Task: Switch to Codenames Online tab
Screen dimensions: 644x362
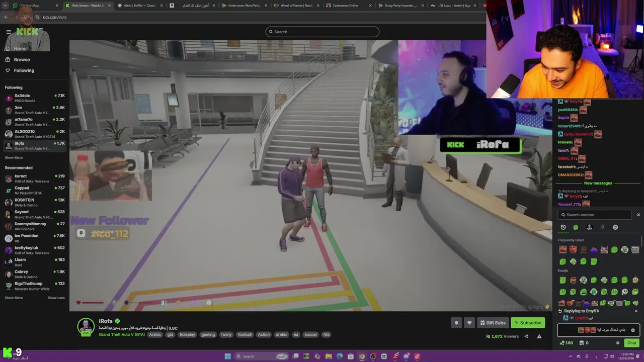Action: tap(348, 6)
